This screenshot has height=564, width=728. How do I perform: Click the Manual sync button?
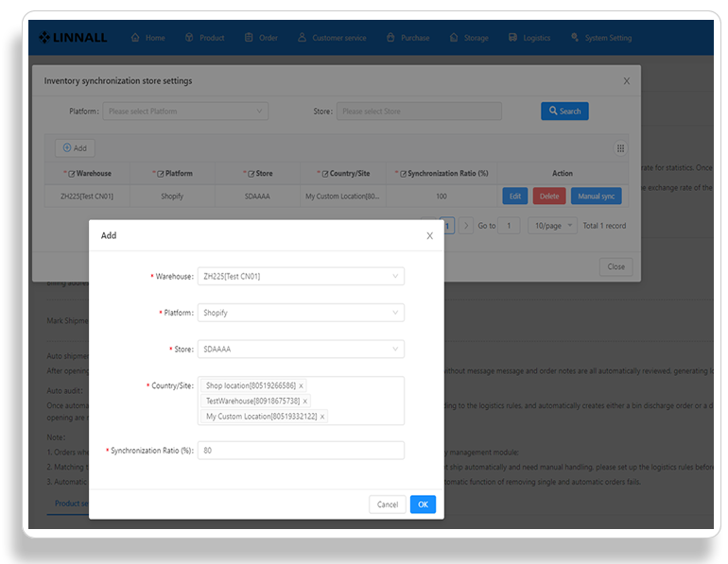pos(597,197)
